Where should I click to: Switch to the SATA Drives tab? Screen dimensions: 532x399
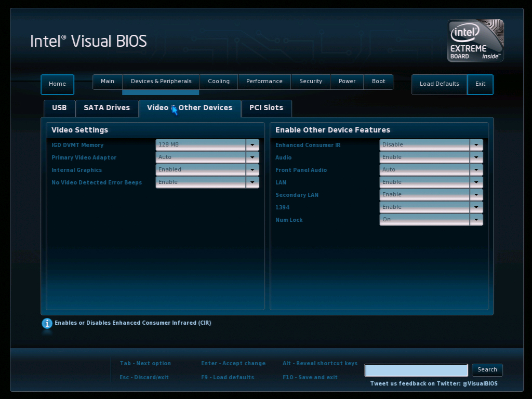tap(107, 108)
